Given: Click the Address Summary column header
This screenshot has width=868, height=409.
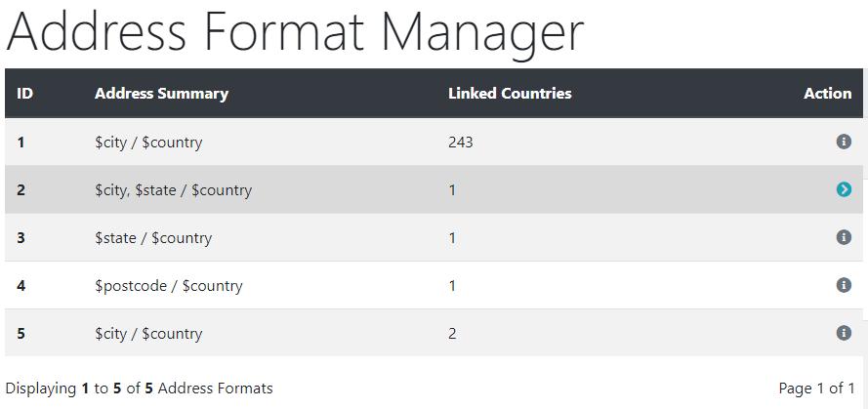Looking at the screenshot, I should point(161,94).
